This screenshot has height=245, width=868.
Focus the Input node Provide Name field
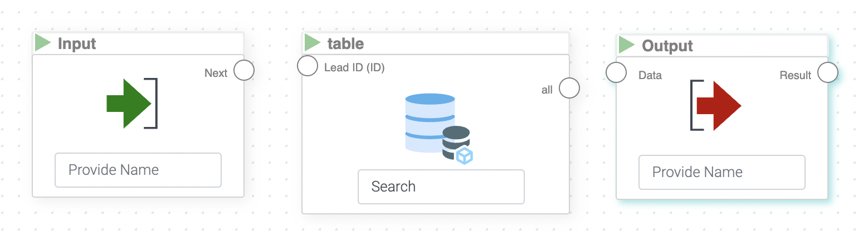click(x=138, y=170)
